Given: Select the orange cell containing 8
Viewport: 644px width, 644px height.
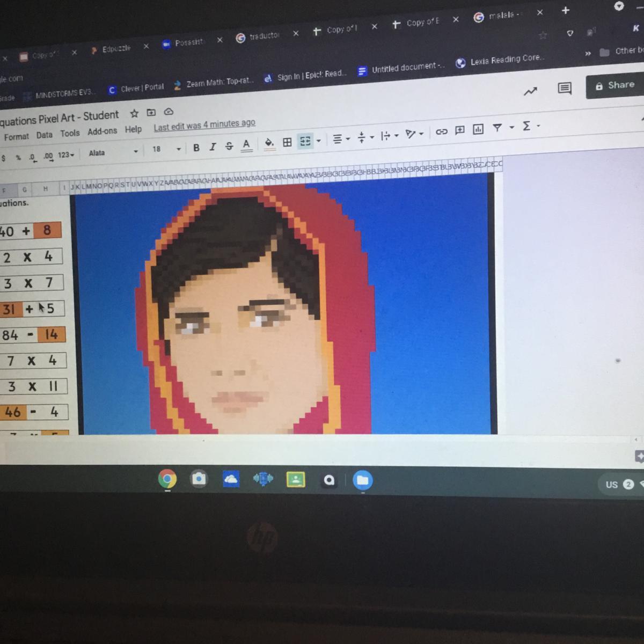Looking at the screenshot, I should click(47, 230).
